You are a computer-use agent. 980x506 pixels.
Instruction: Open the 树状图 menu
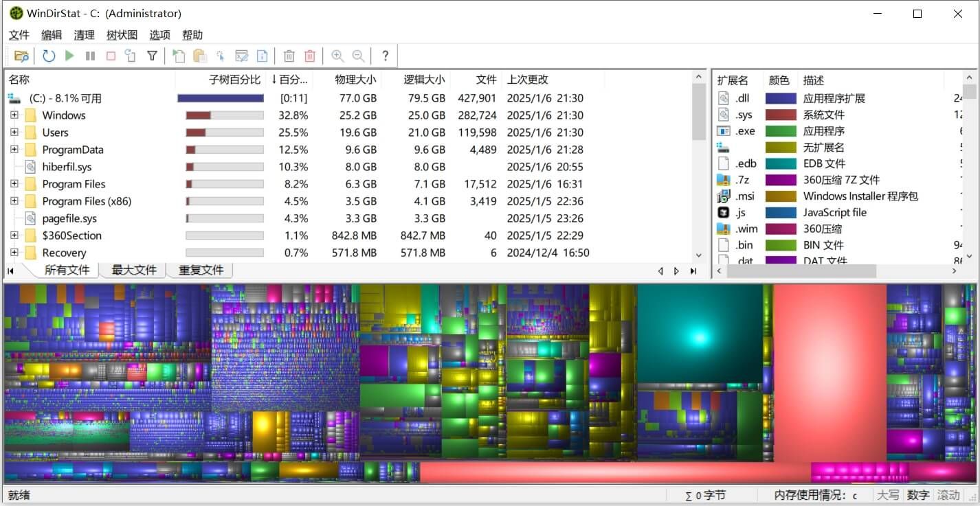(122, 35)
